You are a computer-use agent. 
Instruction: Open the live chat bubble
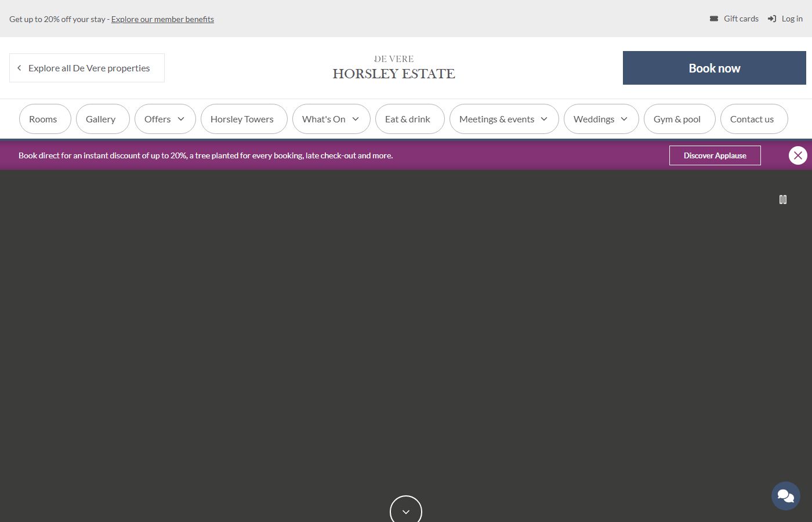[x=786, y=496]
